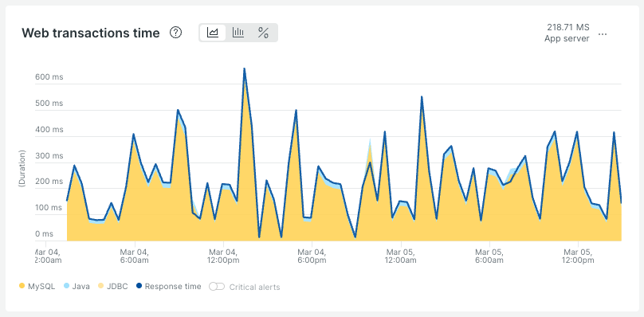Image resolution: width=644 pixels, height=317 pixels.
Task: Click the 500 ms axis label
Action: point(49,103)
